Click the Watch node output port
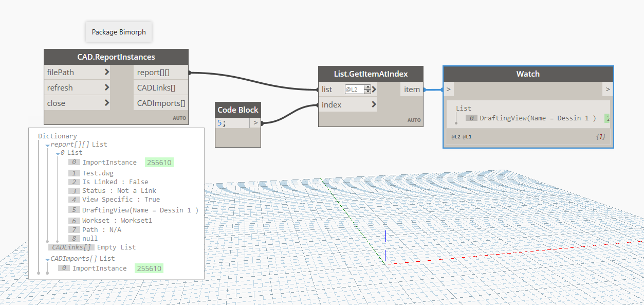Screen dimensions: 644x305 pyautogui.click(x=608, y=89)
